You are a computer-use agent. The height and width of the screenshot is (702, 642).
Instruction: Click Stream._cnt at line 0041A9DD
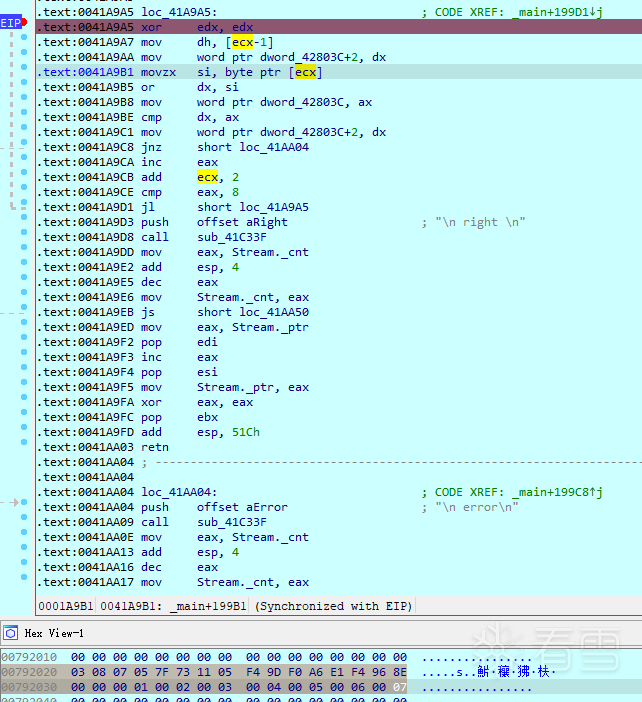(x=270, y=253)
